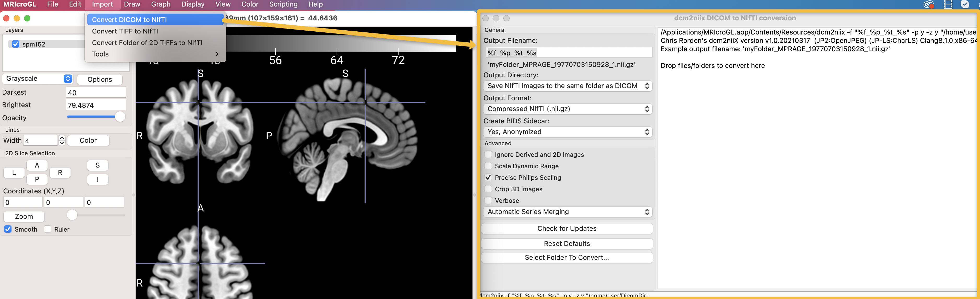The width and height of the screenshot is (980, 299).
Task: Open the Display menu
Action: [x=193, y=4]
